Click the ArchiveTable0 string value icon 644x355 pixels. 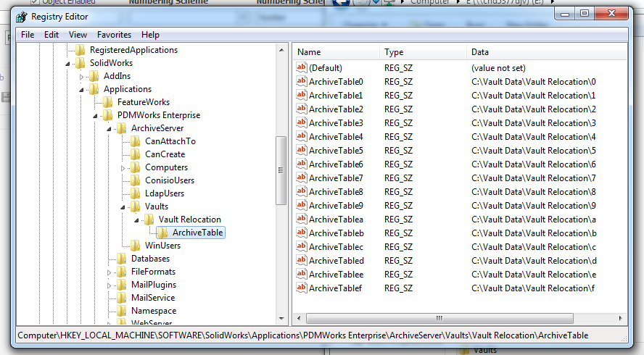tap(302, 82)
